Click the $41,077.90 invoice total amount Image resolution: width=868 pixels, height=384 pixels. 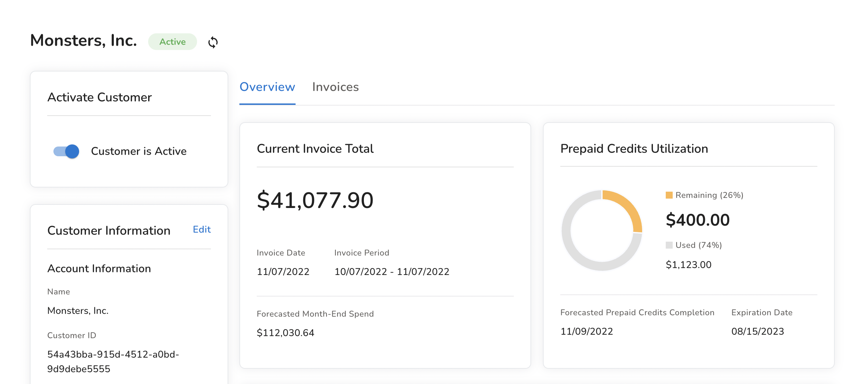(x=315, y=200)
